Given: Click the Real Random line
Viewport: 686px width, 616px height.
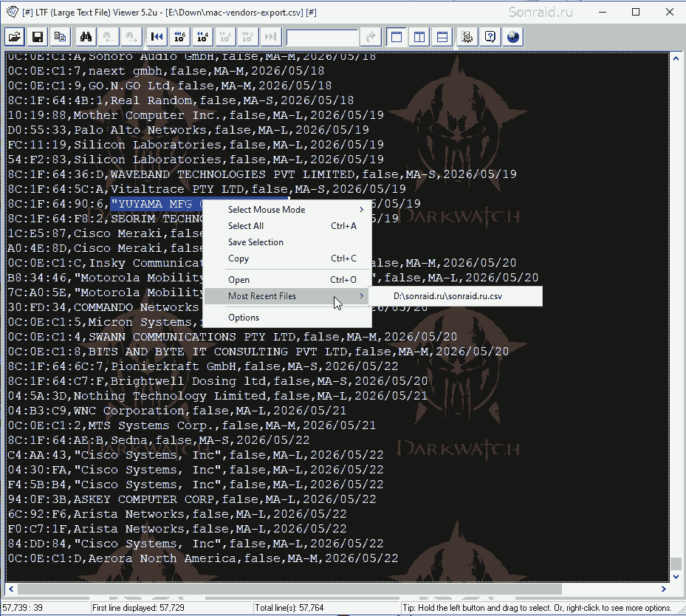Looking at the screenshot, I should [x=181, y=100].
